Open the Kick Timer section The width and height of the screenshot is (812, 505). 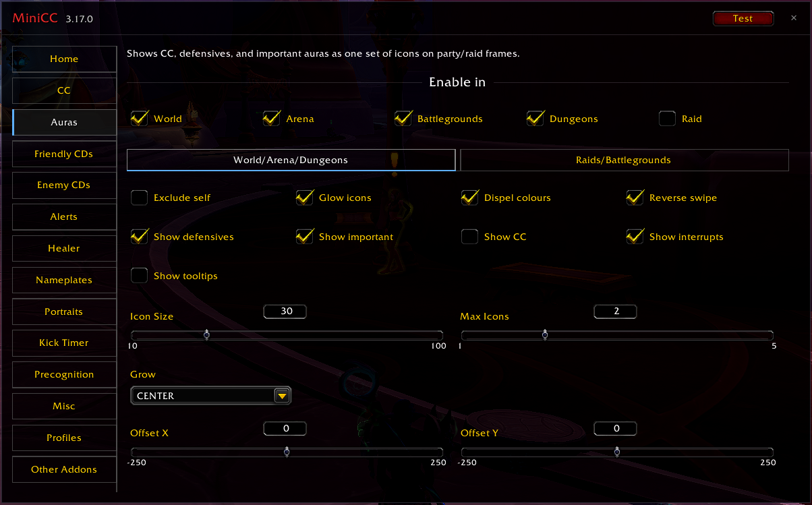coord(64,343)
